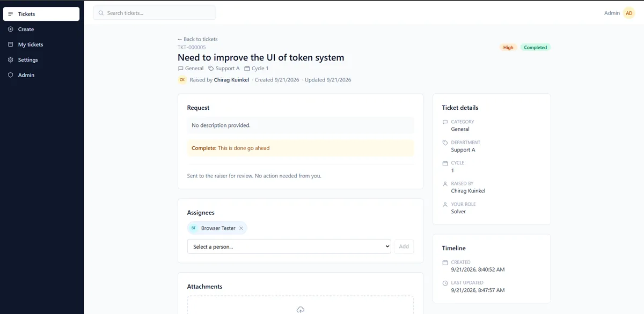
Task: Go to My tickets in sidebar
Action: [41, 44]
